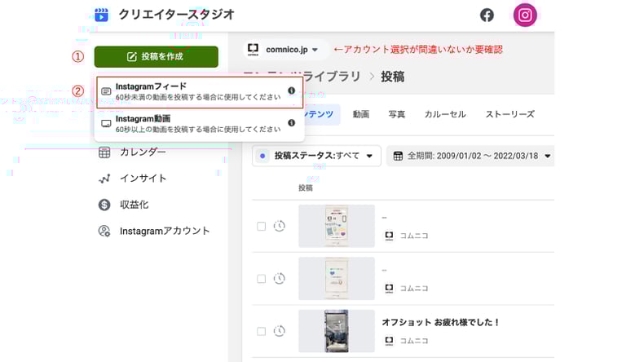Click コムニコ logo icon in オフショット row
Image resolution: width=644 pixels, height=362 pixels.
389,341
